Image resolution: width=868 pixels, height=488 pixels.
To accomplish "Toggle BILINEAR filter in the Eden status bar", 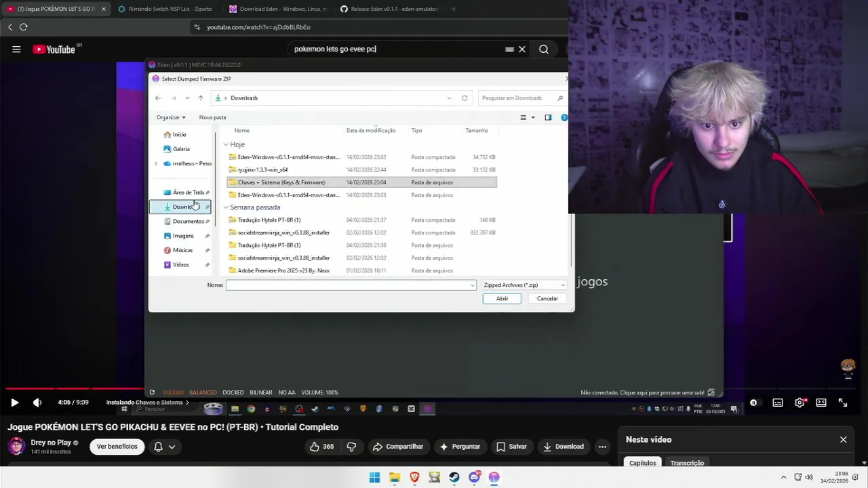I will click(261, 392).
